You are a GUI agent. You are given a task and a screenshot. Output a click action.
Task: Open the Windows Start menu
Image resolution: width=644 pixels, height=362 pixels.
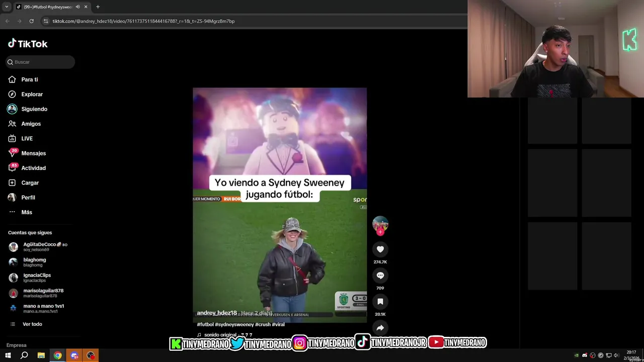point(8,355)
